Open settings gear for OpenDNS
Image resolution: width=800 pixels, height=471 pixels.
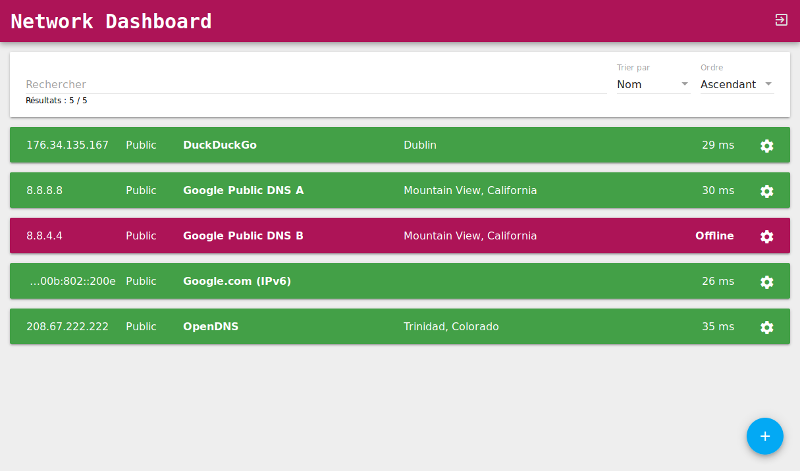tap(766, 328)
